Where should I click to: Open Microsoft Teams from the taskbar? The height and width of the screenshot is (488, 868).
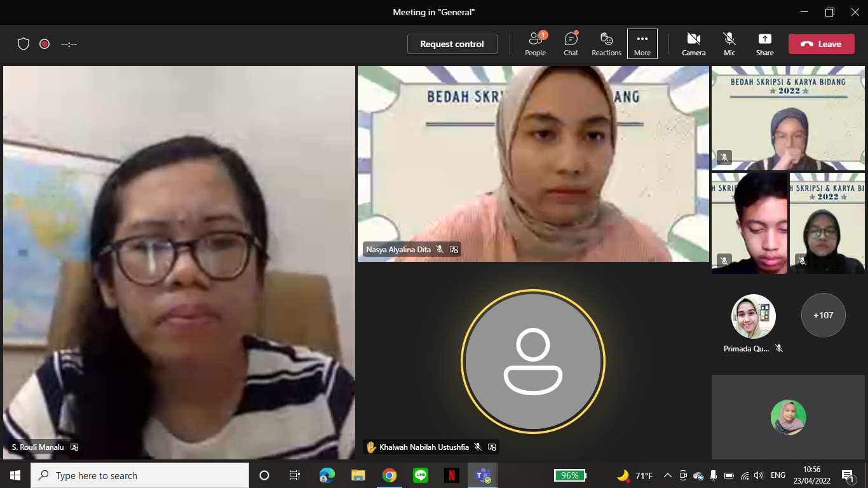click(482, 475)
